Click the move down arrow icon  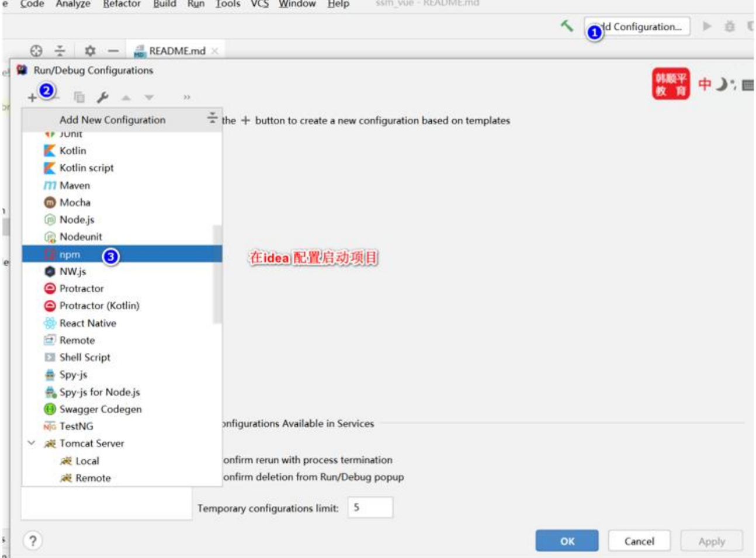click(150, 98)
